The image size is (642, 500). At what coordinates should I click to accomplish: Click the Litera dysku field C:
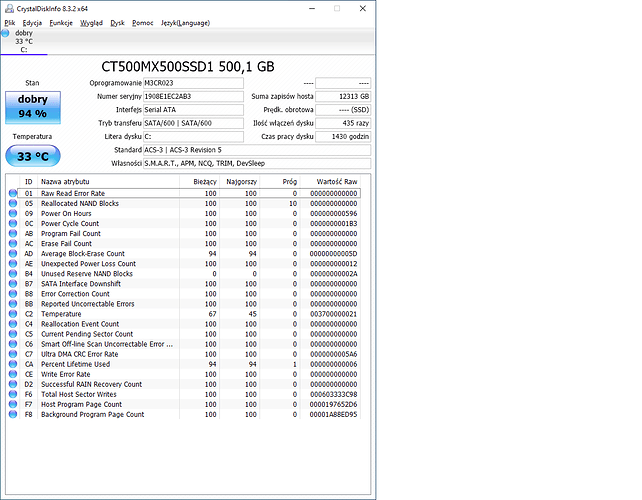tap(193, 136)
